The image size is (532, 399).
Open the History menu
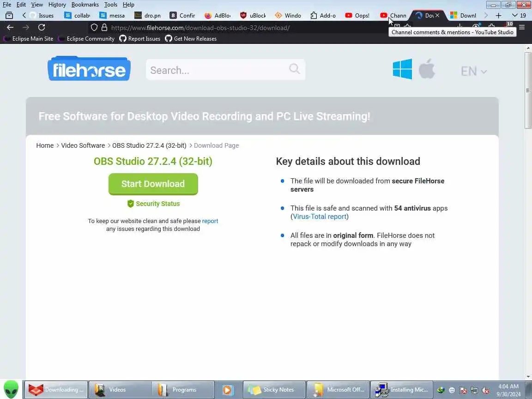(x=57, y=5)
